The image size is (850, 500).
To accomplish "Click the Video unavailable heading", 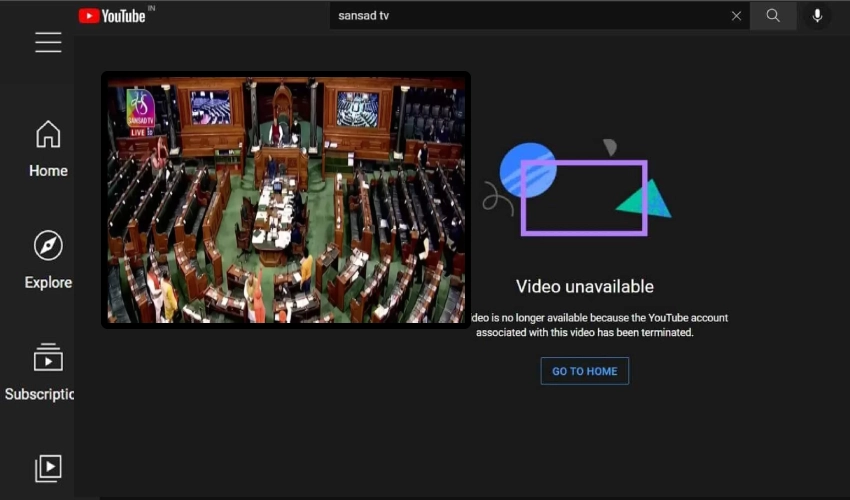I will 584,286.
